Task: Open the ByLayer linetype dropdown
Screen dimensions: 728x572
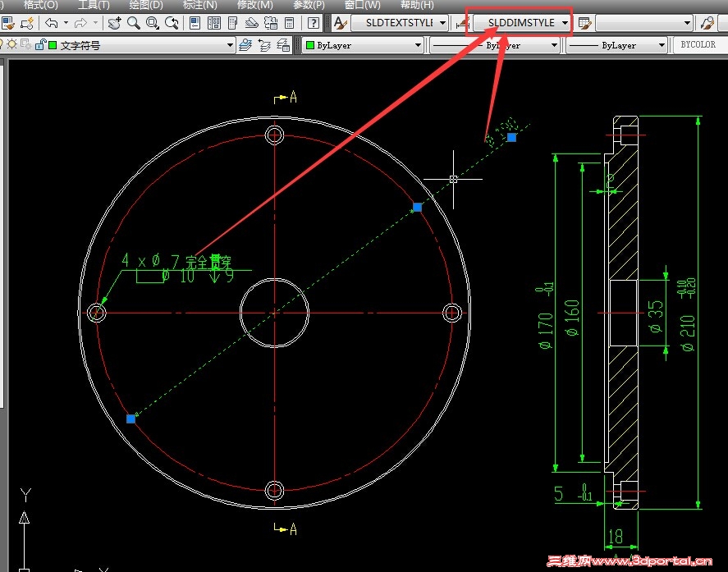Action: [x=495, y=45]
